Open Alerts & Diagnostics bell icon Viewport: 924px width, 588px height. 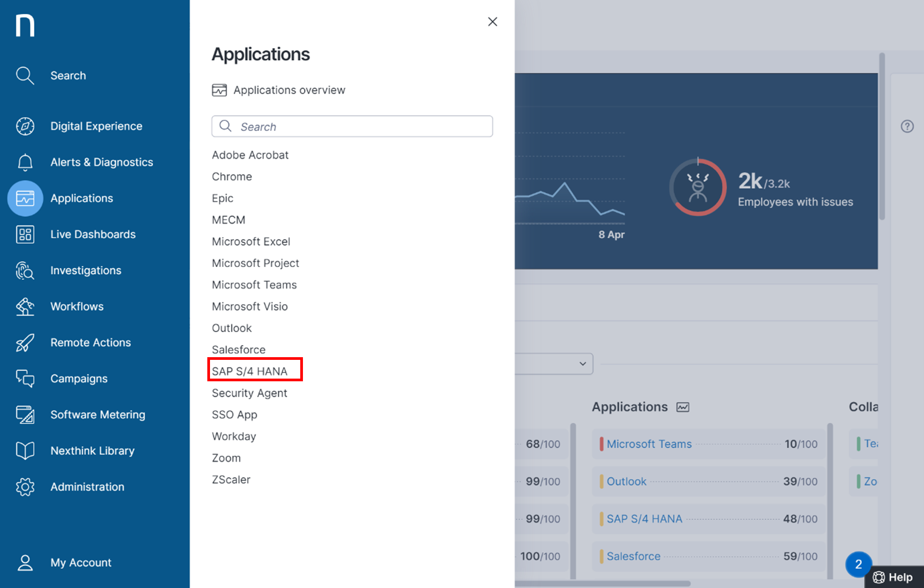25,162
